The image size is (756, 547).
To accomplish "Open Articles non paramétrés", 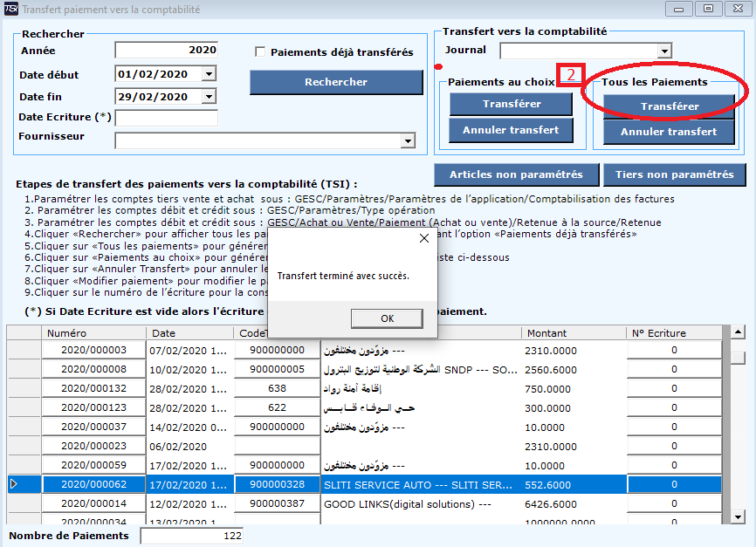I will 517,174.
